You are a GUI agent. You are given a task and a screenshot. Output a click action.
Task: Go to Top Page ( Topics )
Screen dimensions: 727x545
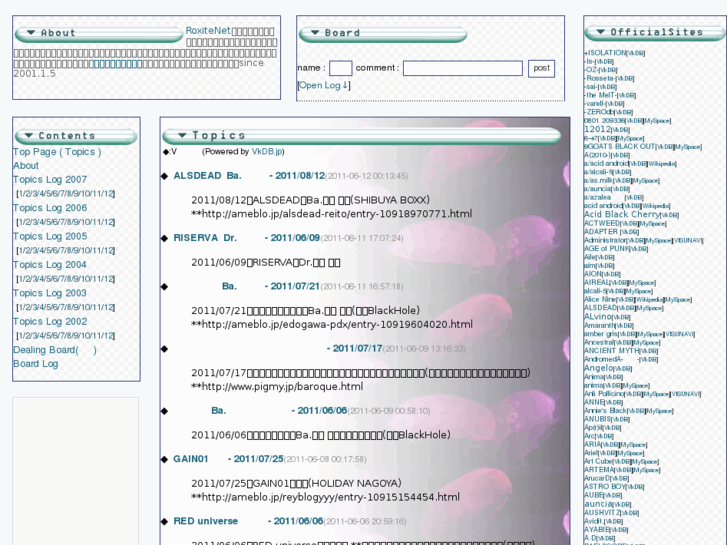coord(57,152)
